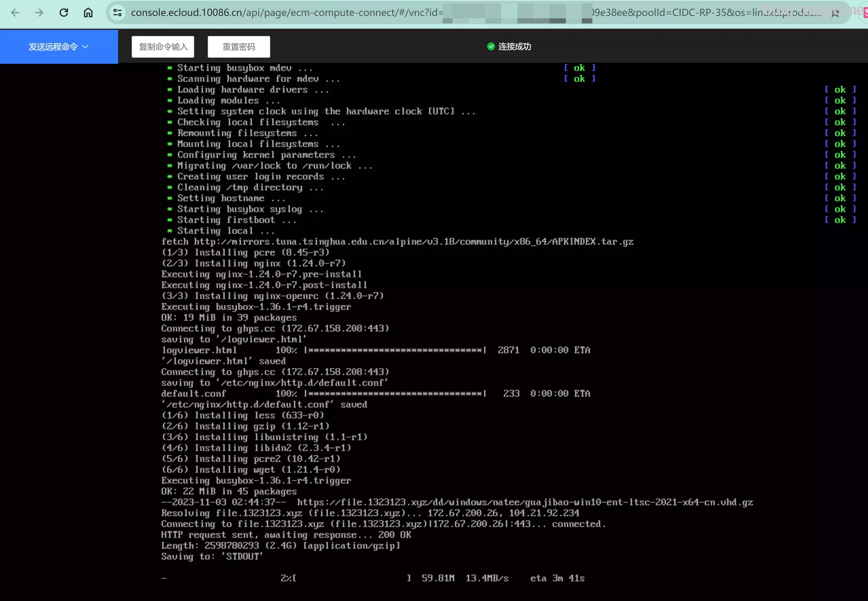This screenshot has height=601, width=868.
Task: Click the green connection success check icon
Action: (491, 46)
